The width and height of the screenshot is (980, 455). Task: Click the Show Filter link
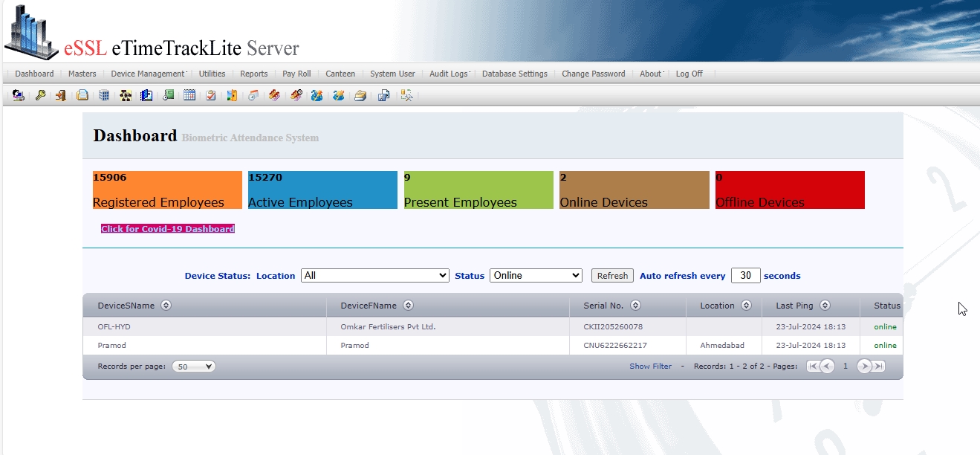(x=651, y=367)
